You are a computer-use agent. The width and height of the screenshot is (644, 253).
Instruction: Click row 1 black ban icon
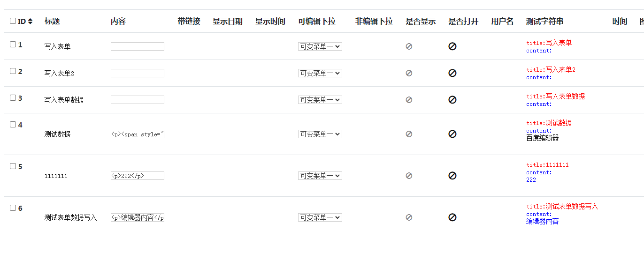point(452,46)
